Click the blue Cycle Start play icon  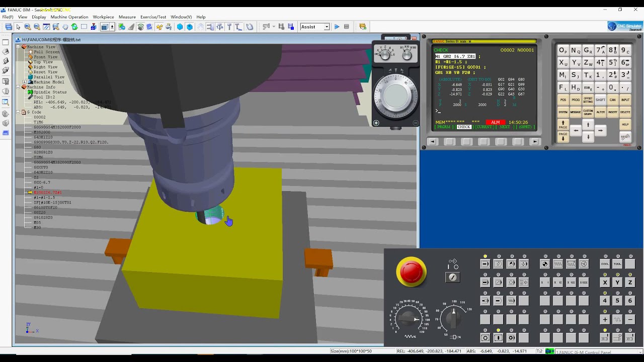coord(337,27)
